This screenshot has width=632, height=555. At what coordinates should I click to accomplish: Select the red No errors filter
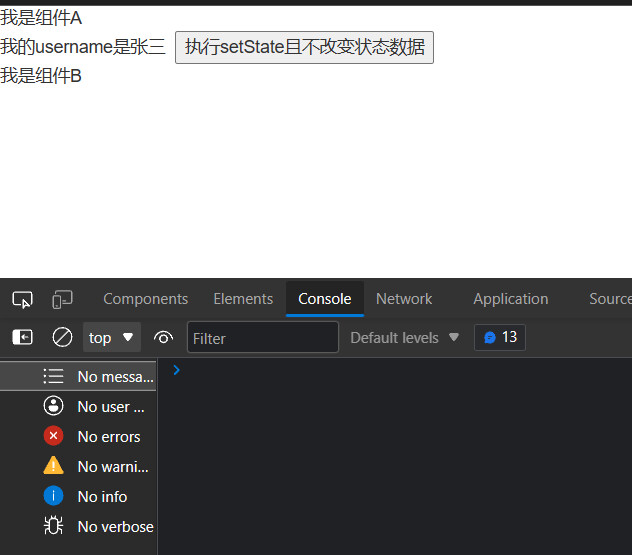[98, 437]
